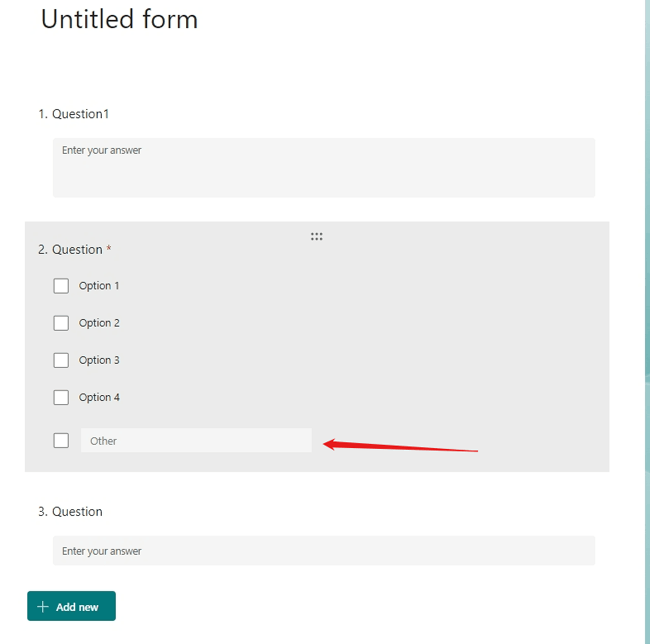
Task: Tick the Option 2 checkbox
Action: (x=61, y=323)
